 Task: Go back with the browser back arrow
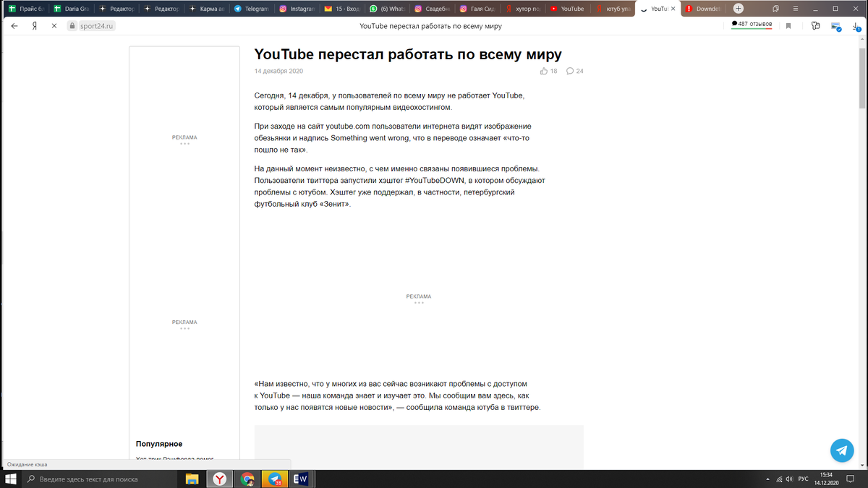(14, 26)
